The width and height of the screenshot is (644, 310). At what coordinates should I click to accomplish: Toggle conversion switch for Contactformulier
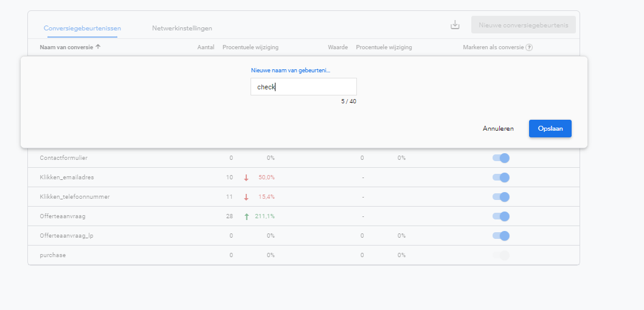click(x=501, y=158)
